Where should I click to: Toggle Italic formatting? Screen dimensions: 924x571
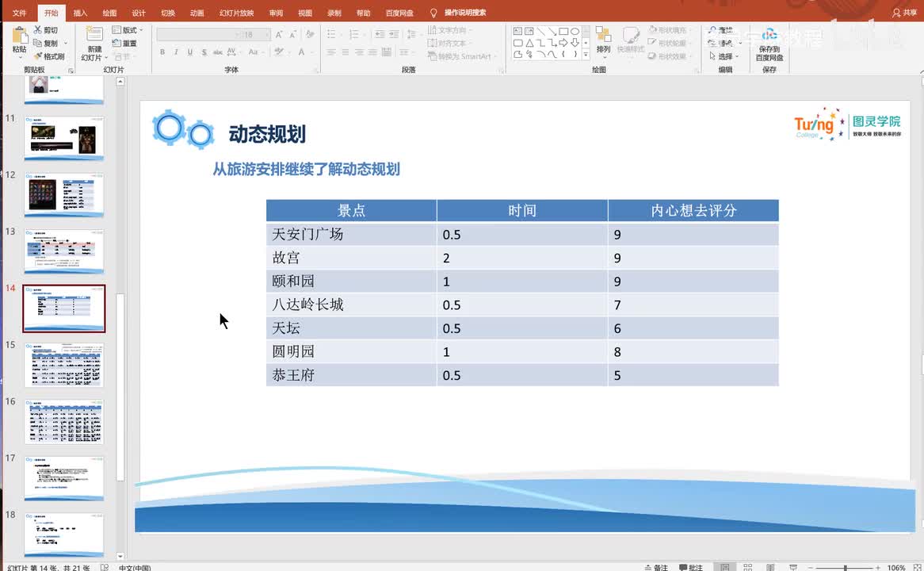(x=176, y=52)
